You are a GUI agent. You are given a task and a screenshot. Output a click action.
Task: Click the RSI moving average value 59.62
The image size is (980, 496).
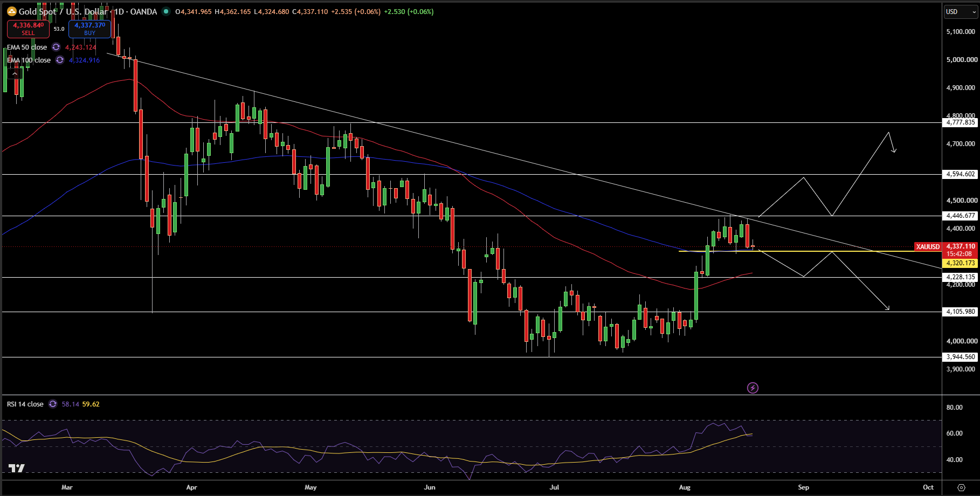tap(91, 404)
